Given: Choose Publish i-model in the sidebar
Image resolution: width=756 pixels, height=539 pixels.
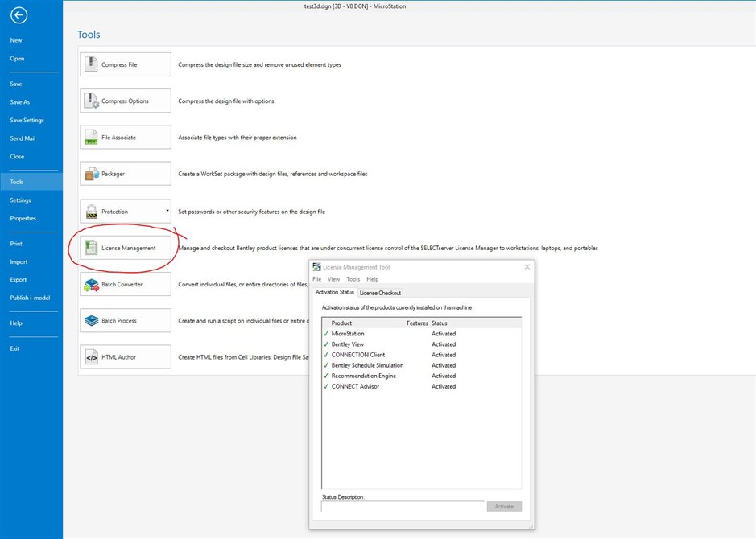Looking at the screenshot, I should pyautogui.click(x=30, y=298).
